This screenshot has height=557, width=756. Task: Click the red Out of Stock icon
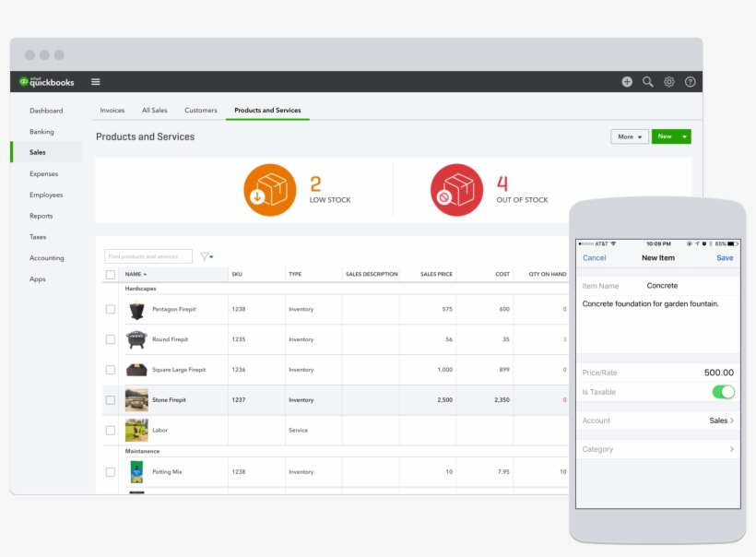tap(456, 191)
